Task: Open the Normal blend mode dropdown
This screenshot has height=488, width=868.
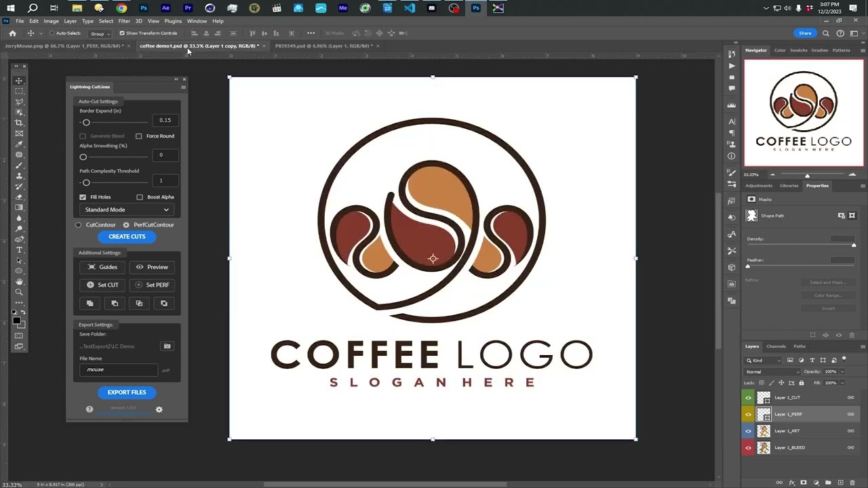Action: click(x=772, y=372)
